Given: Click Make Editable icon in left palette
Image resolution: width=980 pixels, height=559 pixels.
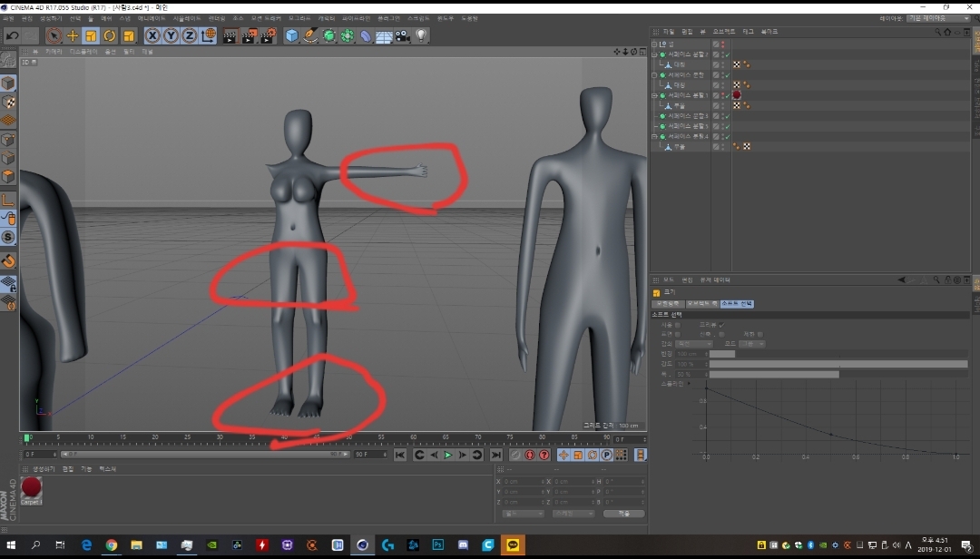Looking at the screenshot, I should (x=8, y=59).
